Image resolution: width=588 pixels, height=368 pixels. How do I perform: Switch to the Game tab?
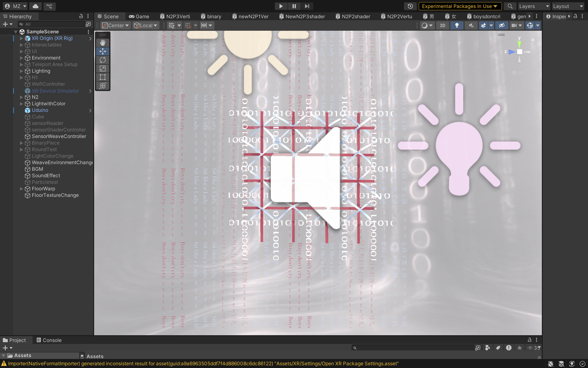point(139,16)
